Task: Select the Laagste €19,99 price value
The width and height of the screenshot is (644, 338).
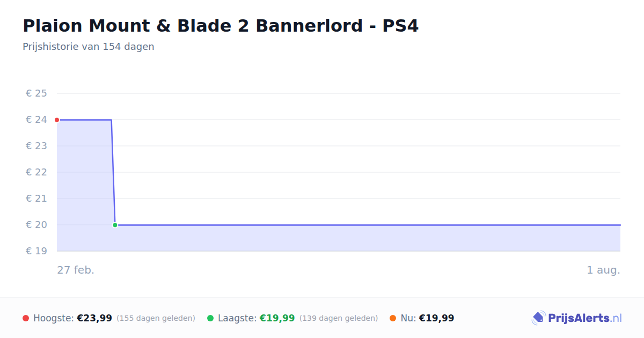Action: [277, 318]
